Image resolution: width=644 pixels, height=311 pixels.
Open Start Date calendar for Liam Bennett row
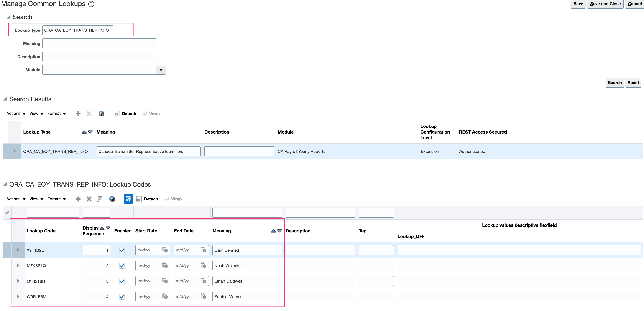coord(164,250)
